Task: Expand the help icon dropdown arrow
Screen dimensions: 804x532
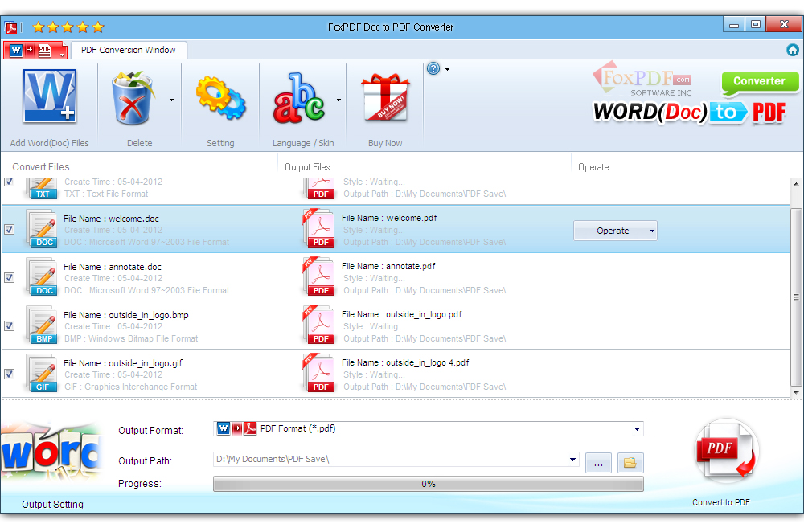Action: 447,69
